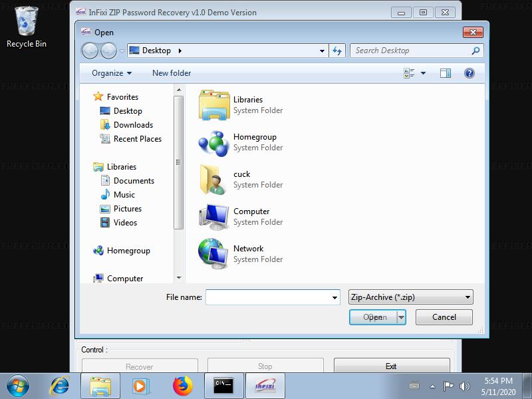Click the Cancel button
This screenshot has width=532, height=399.
444,317
